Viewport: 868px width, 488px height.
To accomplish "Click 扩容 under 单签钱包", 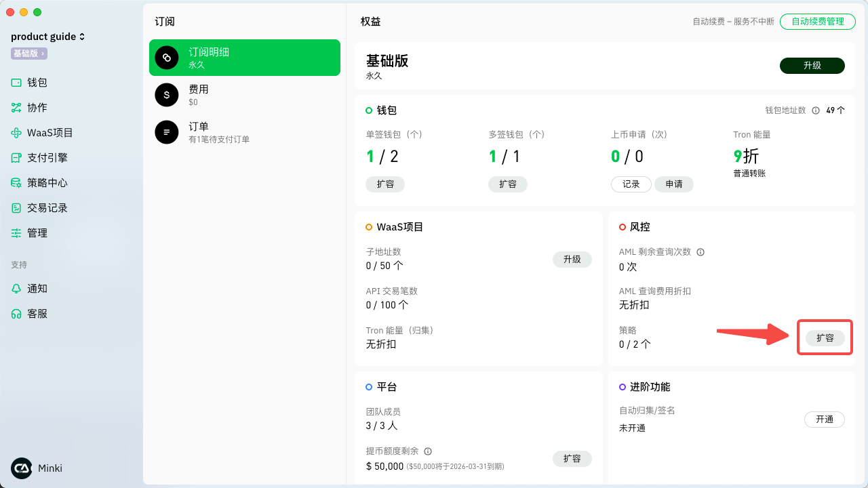I will coord(385,184).
